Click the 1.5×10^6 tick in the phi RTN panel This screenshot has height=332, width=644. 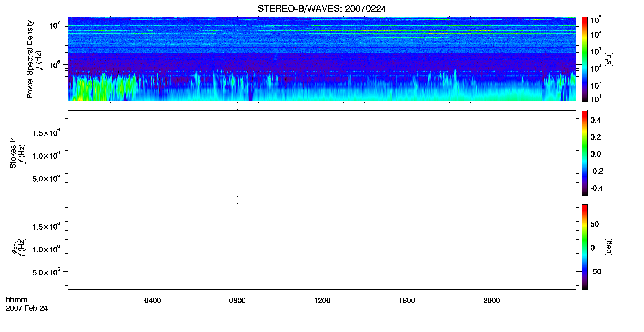tap(46, 227)
